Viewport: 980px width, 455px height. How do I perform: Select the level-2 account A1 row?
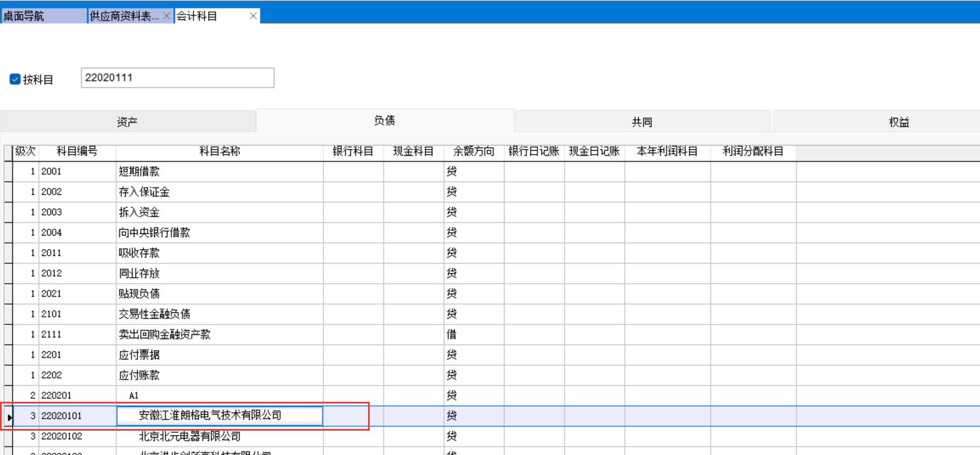pyautogui.click(x=134, y=396)
